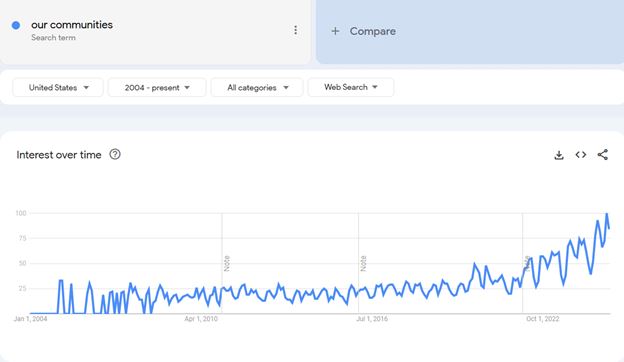Click the Jan 1, 2004 axis label
Screen dimensions: 624x362
point(30,319)
